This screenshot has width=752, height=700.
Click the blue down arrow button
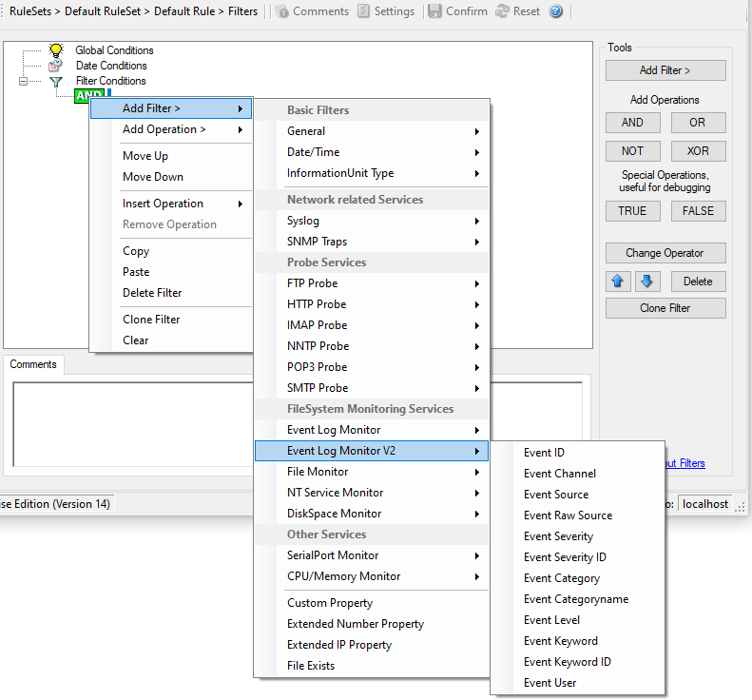click(646, 282)
